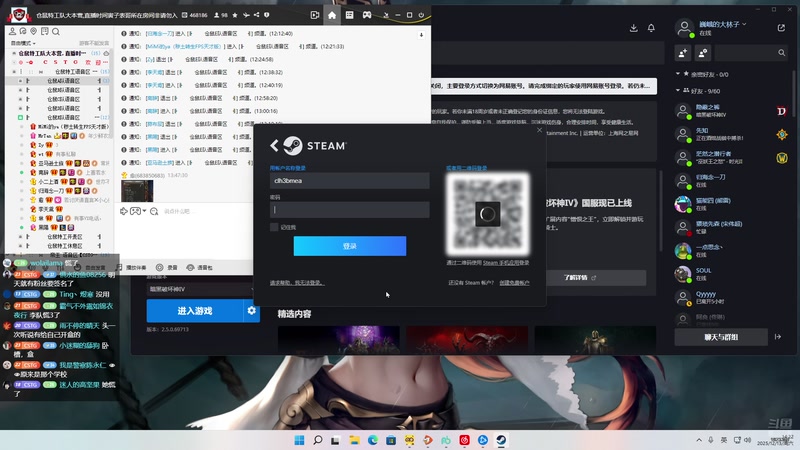Open the video panel icon in the YY title bar
Image resolution: width=800 pixels, height=450 pixels.
coord(315,15)
